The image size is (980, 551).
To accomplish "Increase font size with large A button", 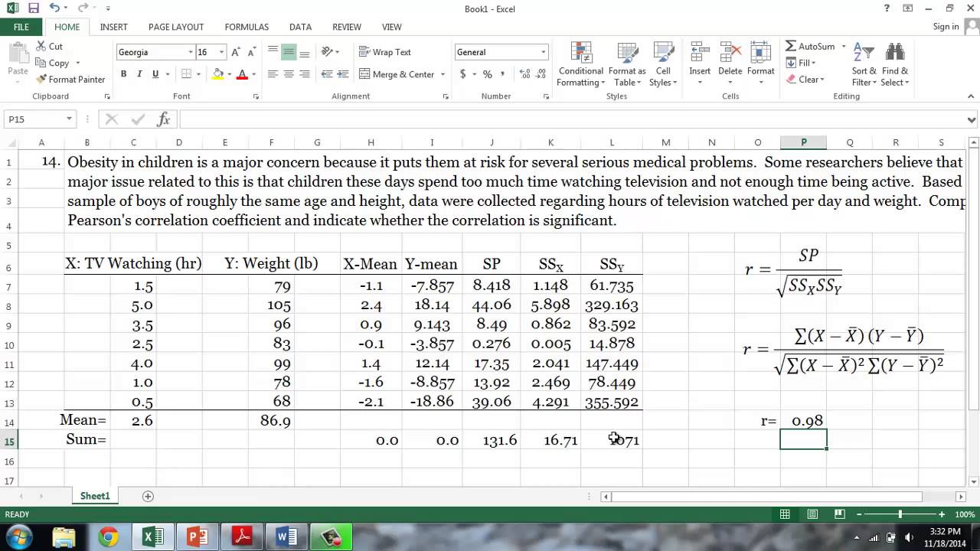I will tap(236, 52).
